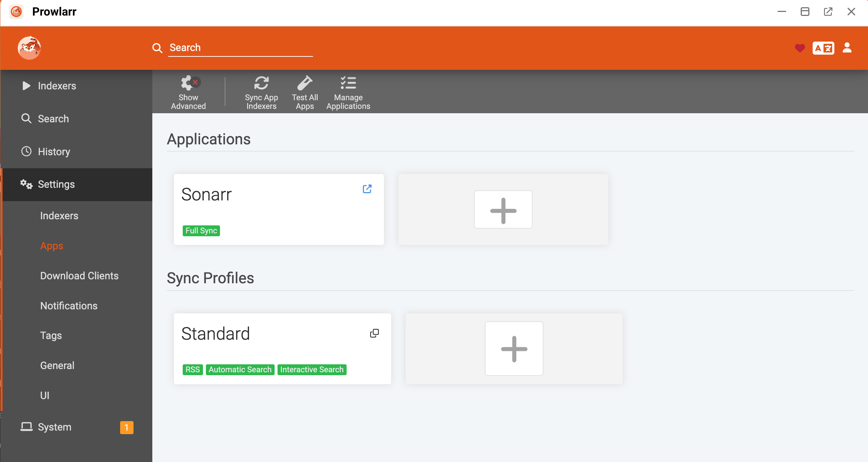The height and width of the screenshot is (462, 868).
Task: Open the user account icon
Action: (847, 48)
